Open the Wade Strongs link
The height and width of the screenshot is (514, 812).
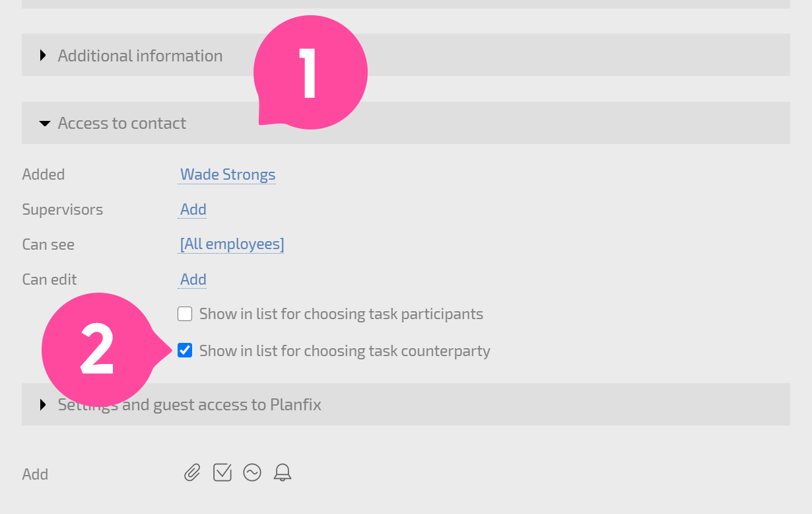228,174
